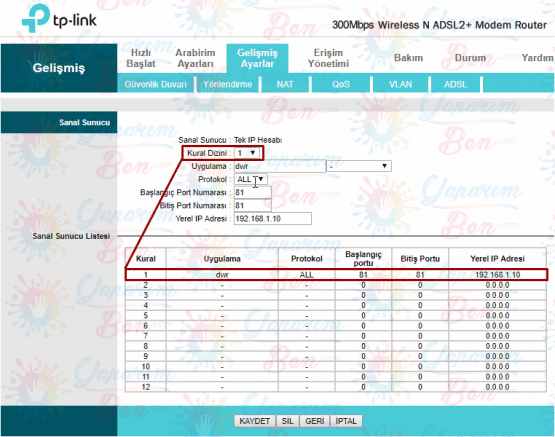The height and width of the screenshot is (437, 555).
Task: Open the NAT submenu
Action: tap(285, 84)
